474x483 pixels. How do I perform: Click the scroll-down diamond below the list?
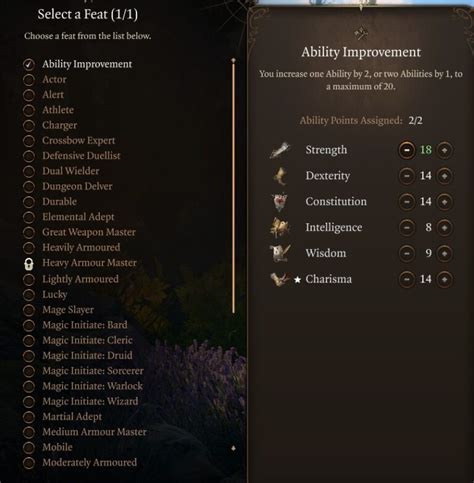pyautogui.click(x=233, y=448)
